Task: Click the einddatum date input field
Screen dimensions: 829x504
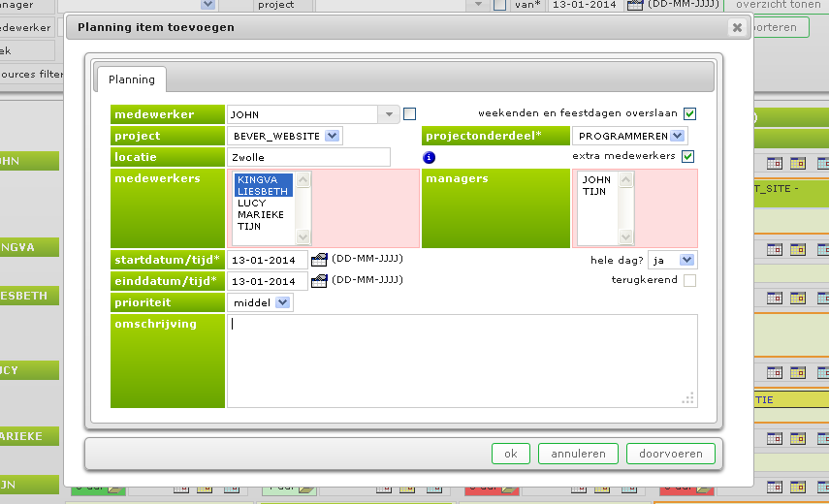Action: pos(268,281)
